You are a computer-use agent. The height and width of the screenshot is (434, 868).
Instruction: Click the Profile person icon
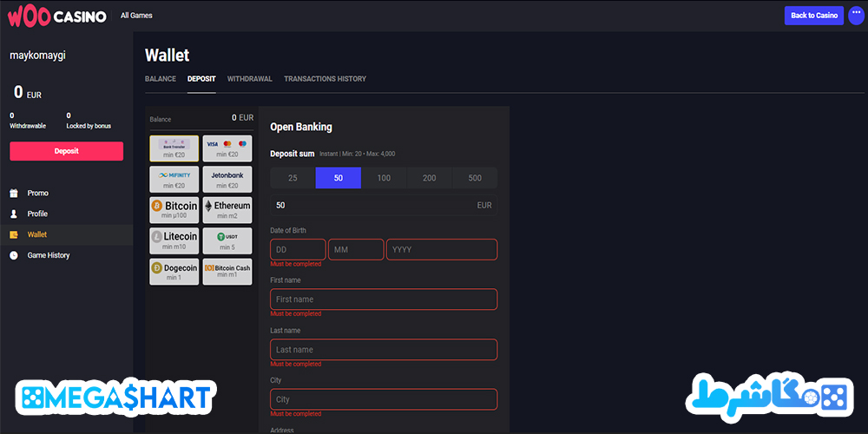[x=14, y=214]
